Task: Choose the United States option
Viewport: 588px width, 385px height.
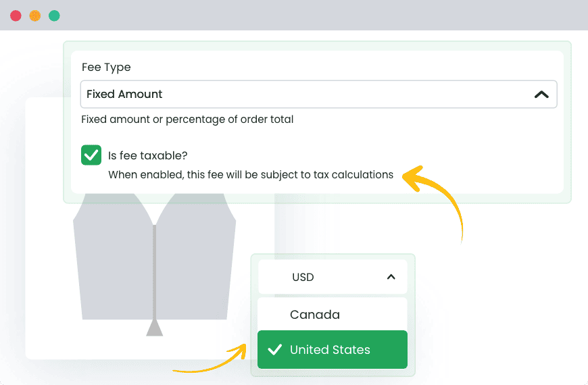Action: pyautogui.click(x=330, y=350)
